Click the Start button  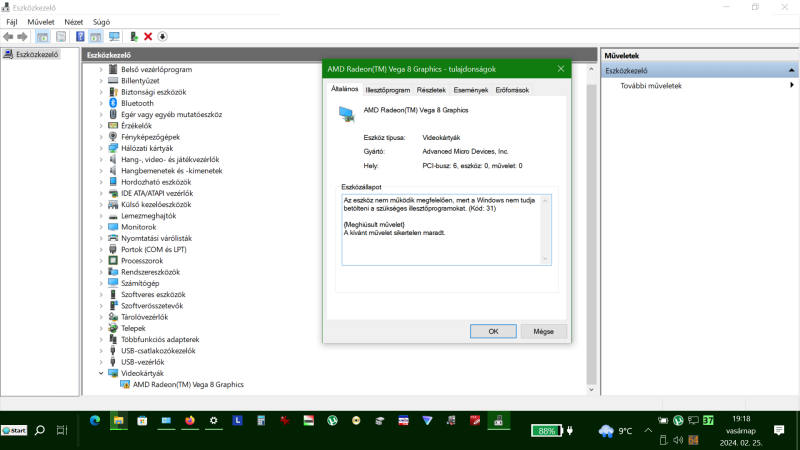tap(14, 431)
